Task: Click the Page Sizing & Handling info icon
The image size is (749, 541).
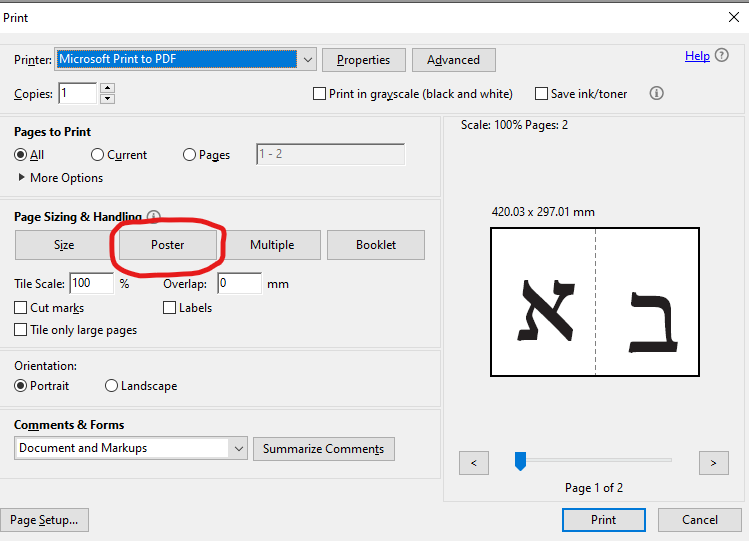Action: click(x=154, y=216)
